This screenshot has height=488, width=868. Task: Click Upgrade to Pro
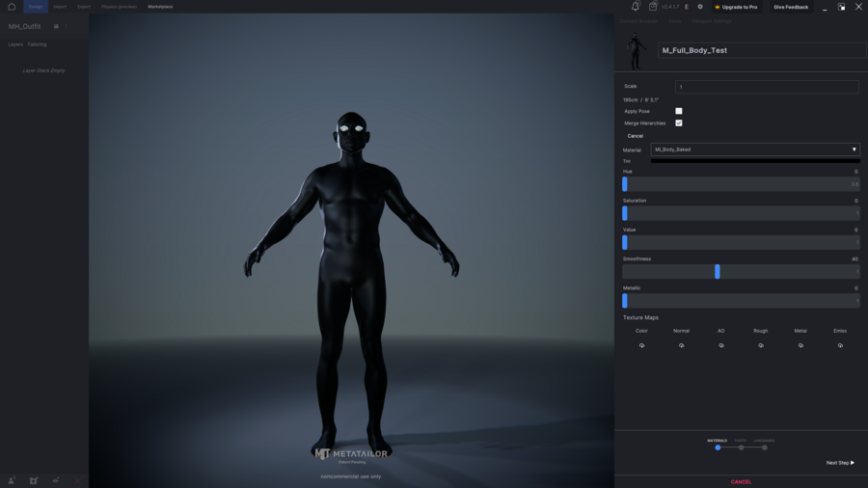point(736,7)
